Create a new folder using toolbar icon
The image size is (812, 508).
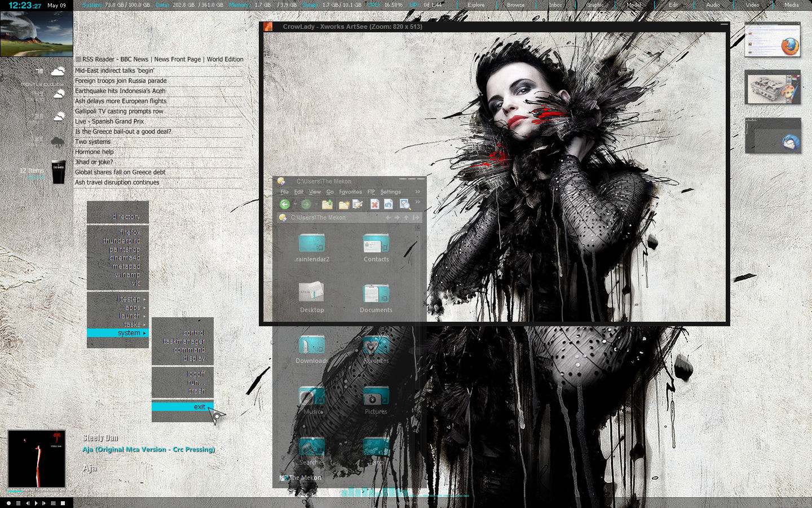pyautogui.click(x=343, y=204)
